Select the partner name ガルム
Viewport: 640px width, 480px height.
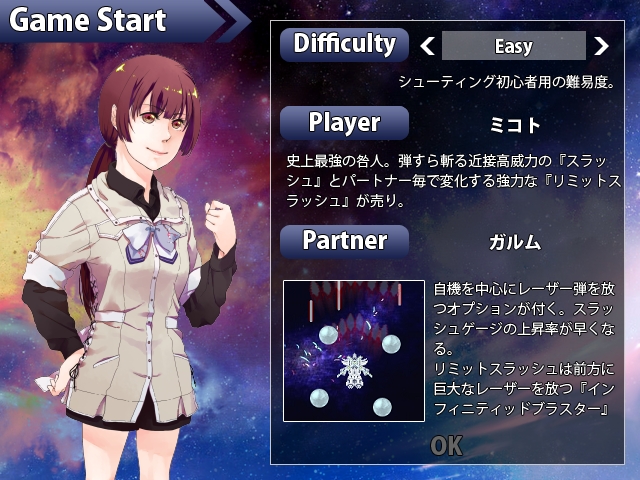pyautogui.click(x=515, y=242)
